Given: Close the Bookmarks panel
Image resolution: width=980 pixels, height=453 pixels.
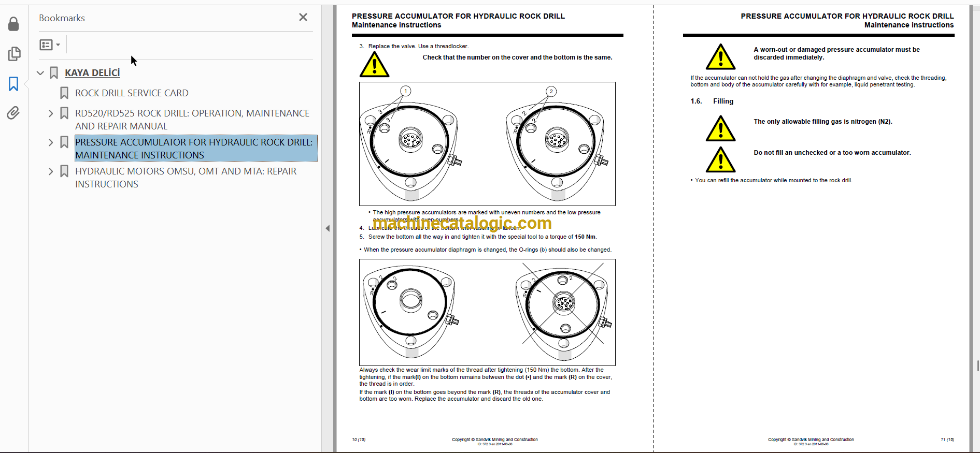Looking at the screenshot, I should pyautogui.click(x=303, y=17).
